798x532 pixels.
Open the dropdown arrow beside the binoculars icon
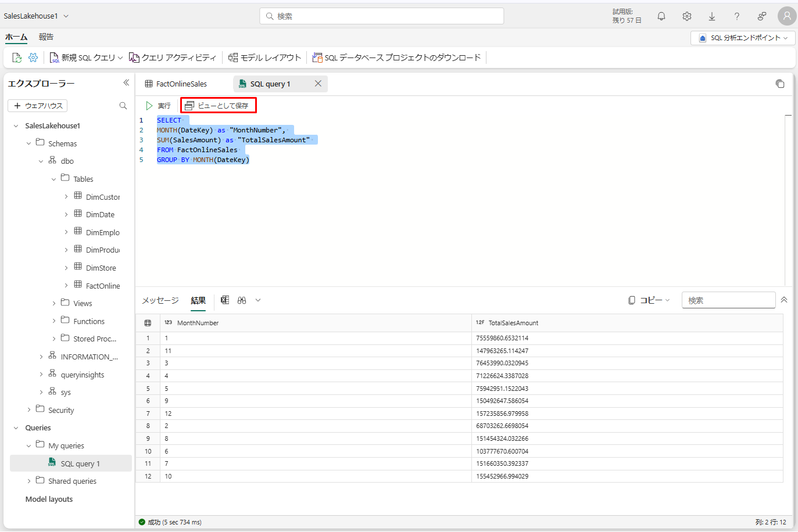click(x=258, y=300)
